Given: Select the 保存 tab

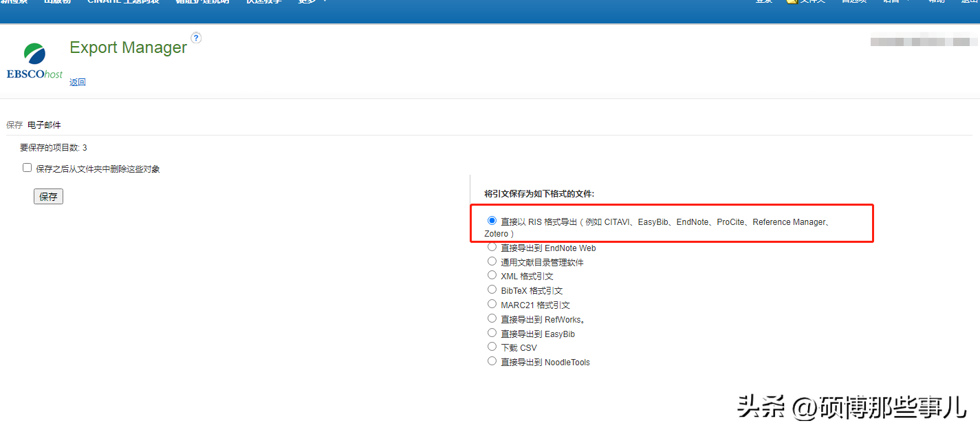Looking at the screenshot, I should (x=14, y=125).
